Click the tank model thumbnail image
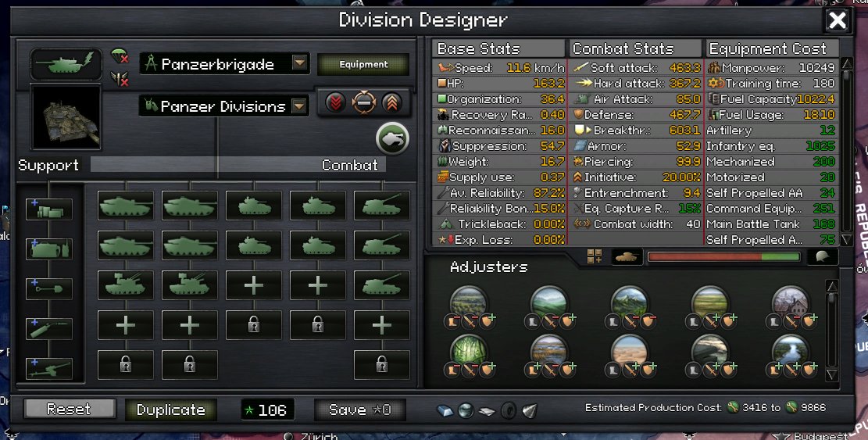This screenshot has width=868, height=440. tap(66, 116)
